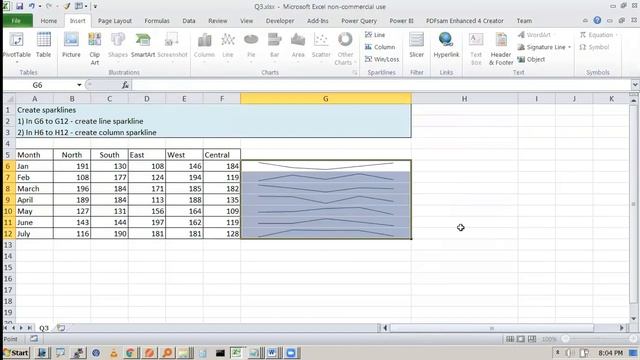The image size is (640, 360).
Task: Open the File tab
Action: coord(16,21)
